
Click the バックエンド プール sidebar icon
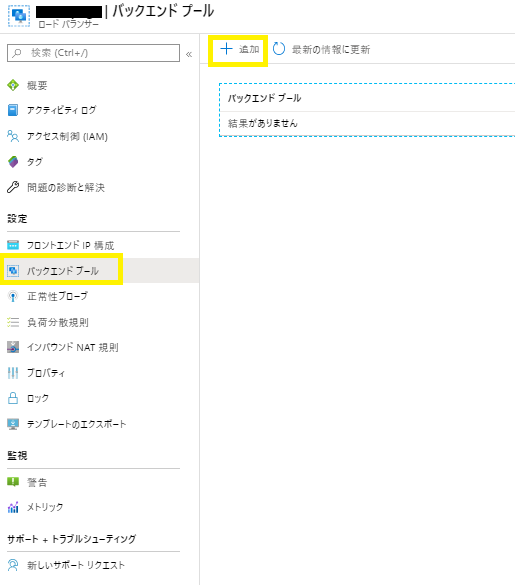[13, 270]
